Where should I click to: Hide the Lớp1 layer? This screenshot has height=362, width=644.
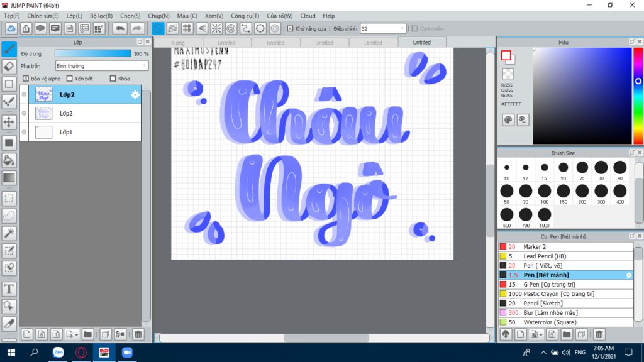pos(25,132)
